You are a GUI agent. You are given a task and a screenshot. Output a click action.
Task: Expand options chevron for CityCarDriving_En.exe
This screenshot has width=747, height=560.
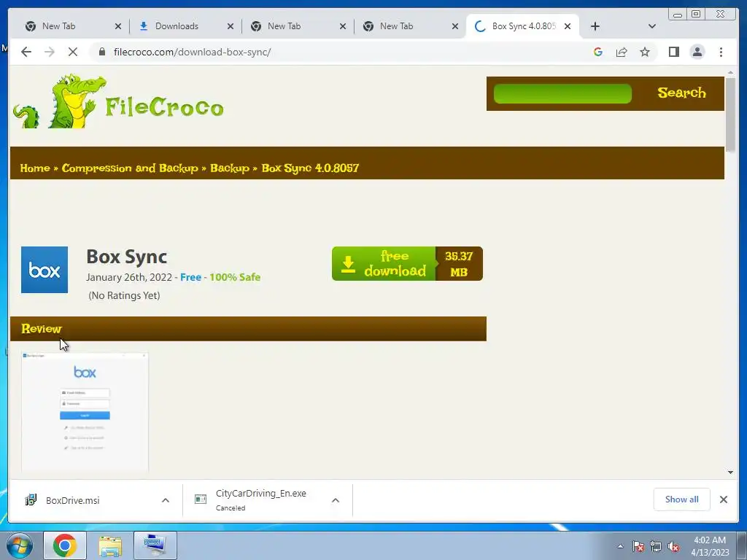(336, 500)
